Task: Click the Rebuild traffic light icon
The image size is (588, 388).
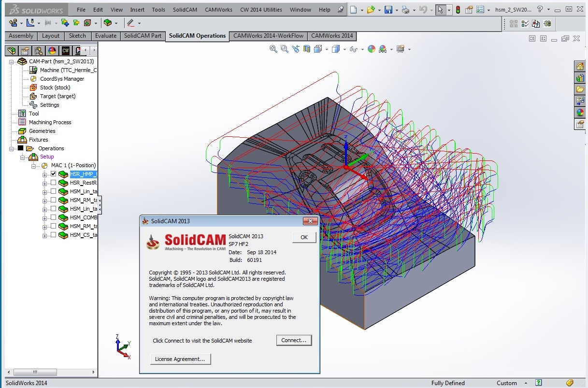Action: pos(458,9)
